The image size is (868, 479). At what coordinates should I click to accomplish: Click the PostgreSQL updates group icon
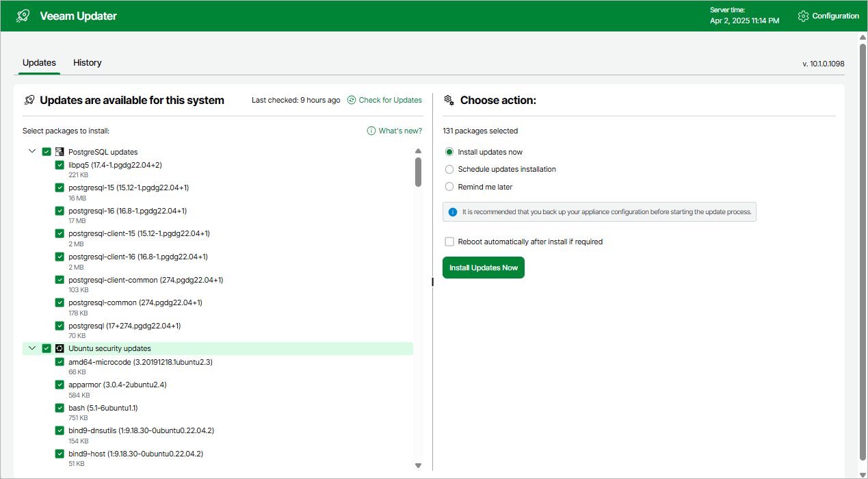(x=60, y=152)
